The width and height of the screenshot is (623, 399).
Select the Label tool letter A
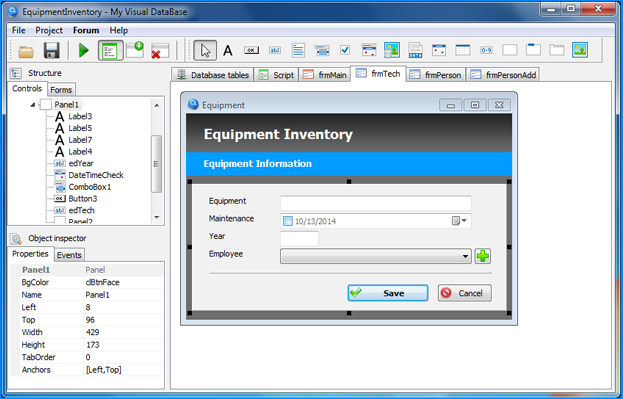(228, 50)
